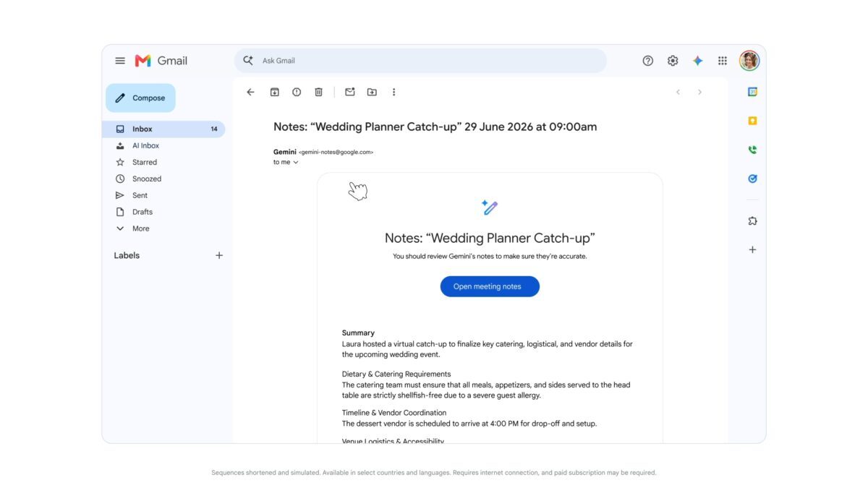Open Google Keep in side panel
Viewport: 868px width, 488px height.
[x=752, y=121]
